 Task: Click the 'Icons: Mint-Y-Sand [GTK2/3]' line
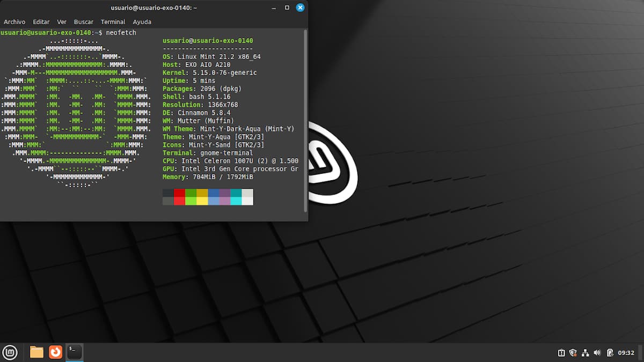(x=214, y=145)
